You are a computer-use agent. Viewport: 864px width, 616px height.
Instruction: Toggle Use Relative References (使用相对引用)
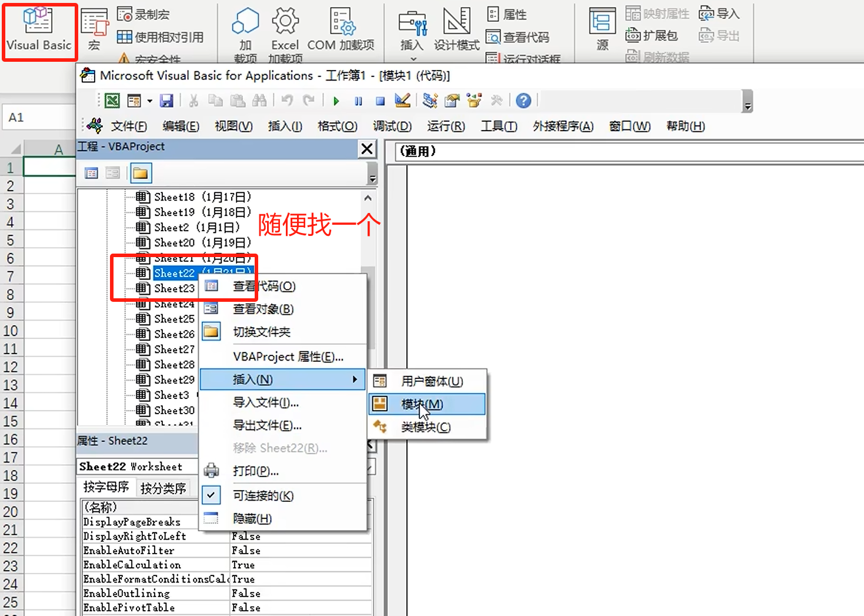tap(160, 37)
